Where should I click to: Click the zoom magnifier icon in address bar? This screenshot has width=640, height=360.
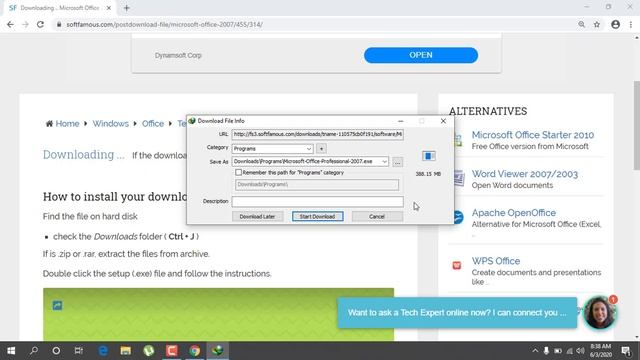click(x=582, y=24)
